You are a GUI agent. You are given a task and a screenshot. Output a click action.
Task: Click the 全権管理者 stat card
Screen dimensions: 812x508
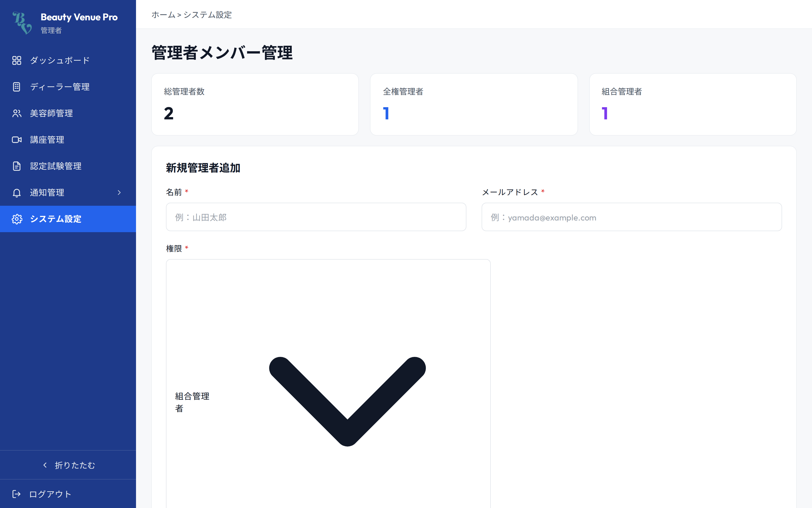474,104
